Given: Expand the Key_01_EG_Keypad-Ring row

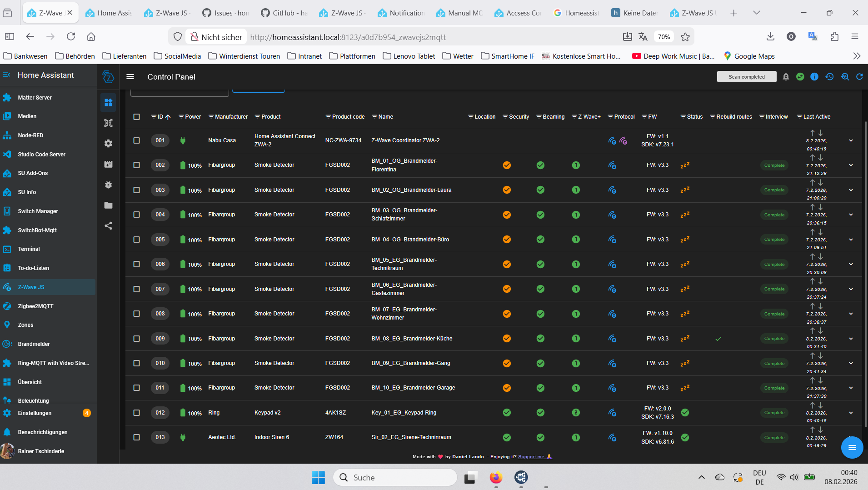Looking at the screenshot, I should [851, 413].
